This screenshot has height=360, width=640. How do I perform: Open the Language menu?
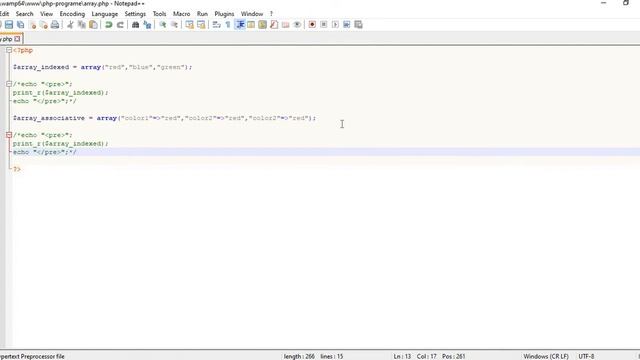point(104,14)
